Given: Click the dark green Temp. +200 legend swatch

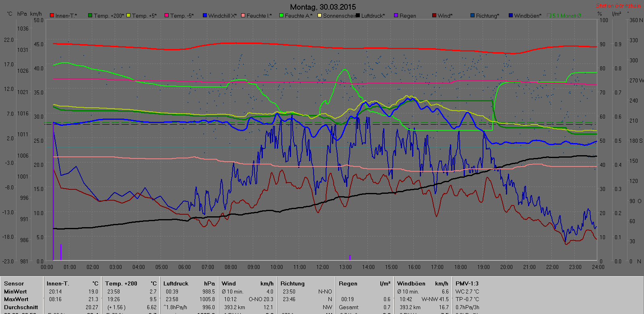Looking at the screenshot, I should tap(90, 16).
